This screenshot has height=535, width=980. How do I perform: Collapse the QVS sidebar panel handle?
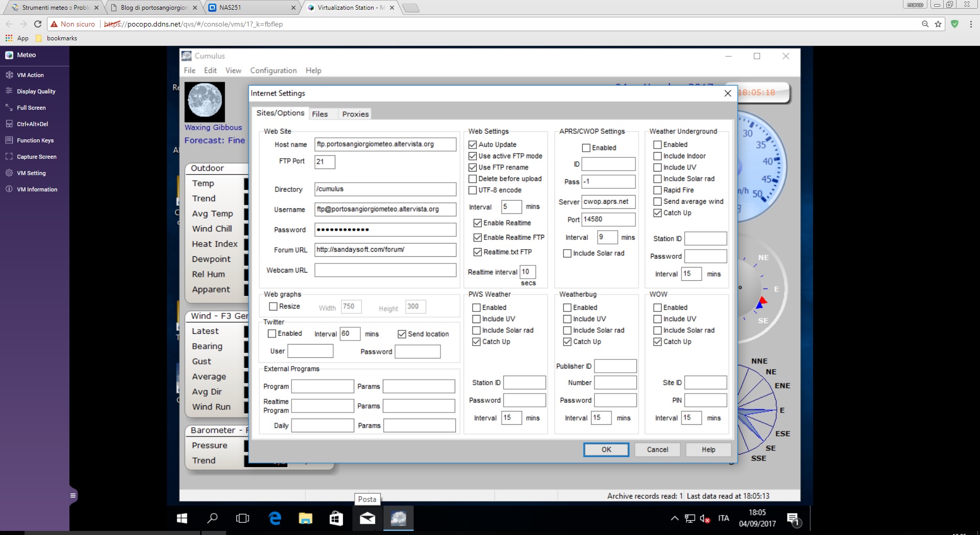pos(73,495)
